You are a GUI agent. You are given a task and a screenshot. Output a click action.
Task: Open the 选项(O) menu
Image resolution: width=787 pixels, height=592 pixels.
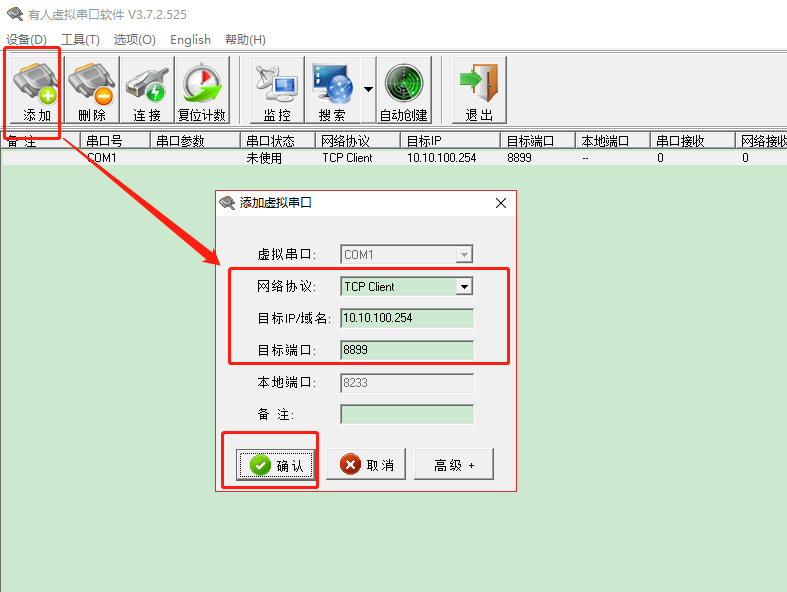coord(134,39)
